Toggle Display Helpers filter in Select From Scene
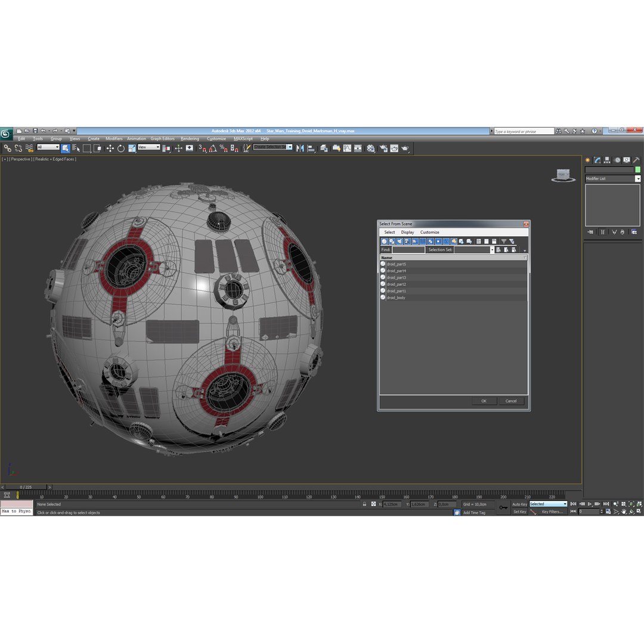The height and width of the screenshot is (644, 644). (415, 241)
